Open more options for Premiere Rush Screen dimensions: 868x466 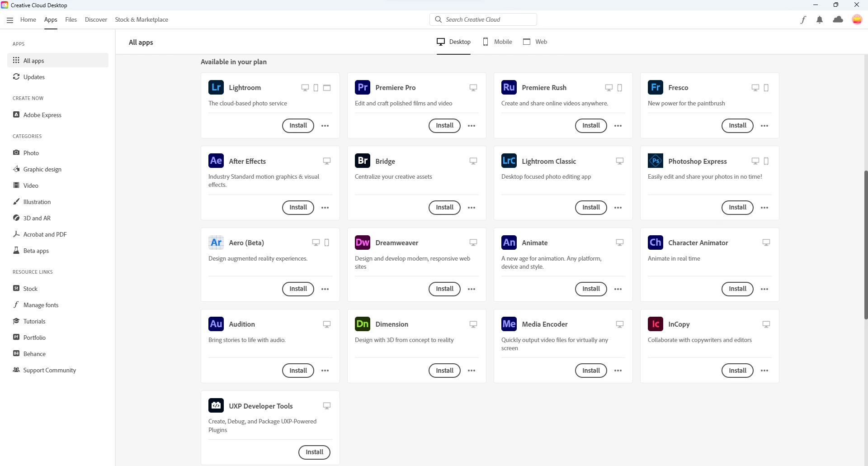(x=618, y=126)
